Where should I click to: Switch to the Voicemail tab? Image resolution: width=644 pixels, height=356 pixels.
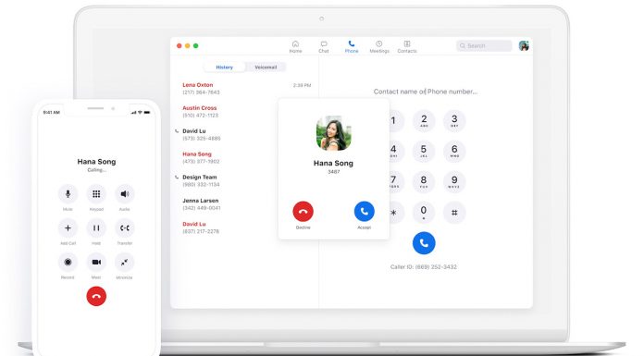pos(266,67)
